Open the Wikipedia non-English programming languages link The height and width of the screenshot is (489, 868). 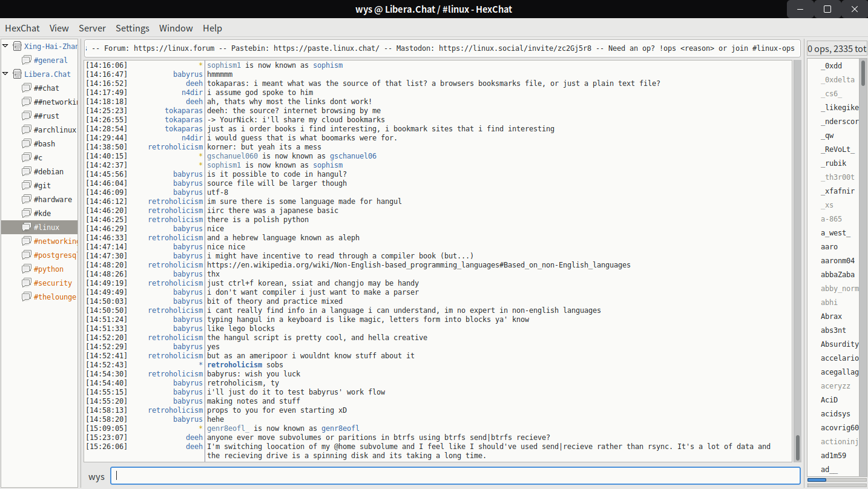click(x=418, y=265)
